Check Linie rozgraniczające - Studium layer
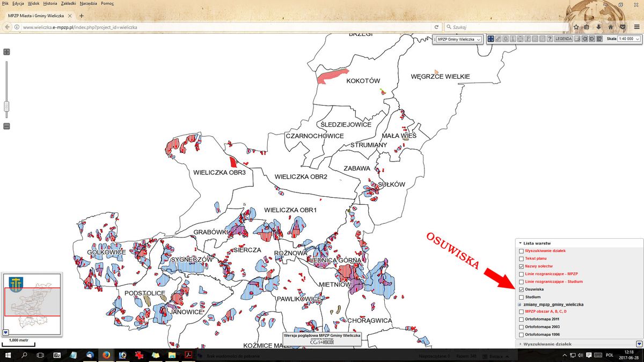Viewport: 644px width, 362px height. [x=522, y=282]
